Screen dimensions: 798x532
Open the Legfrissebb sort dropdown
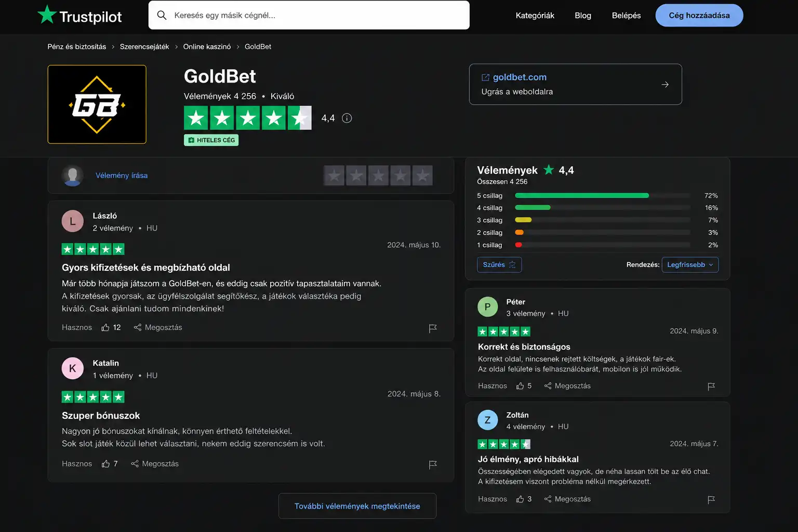click(x=690, y=265)
